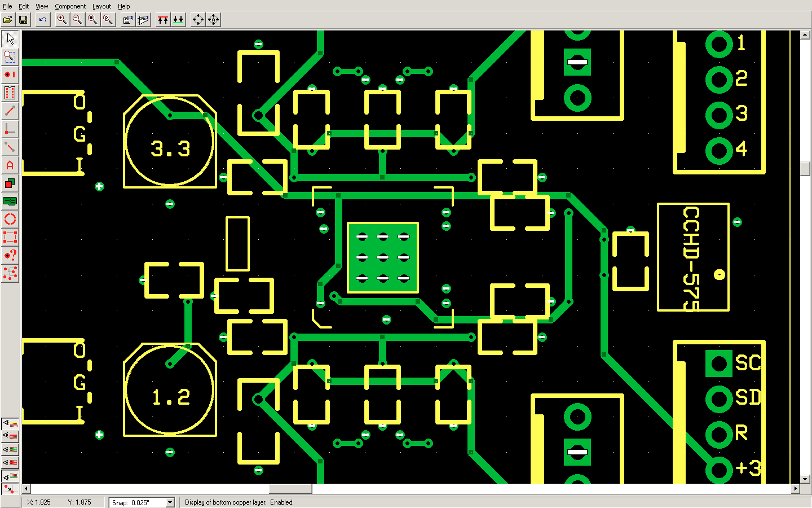Click the bottom copper layer status message
This screenshot has width=812, height=508.
[239, 502]
